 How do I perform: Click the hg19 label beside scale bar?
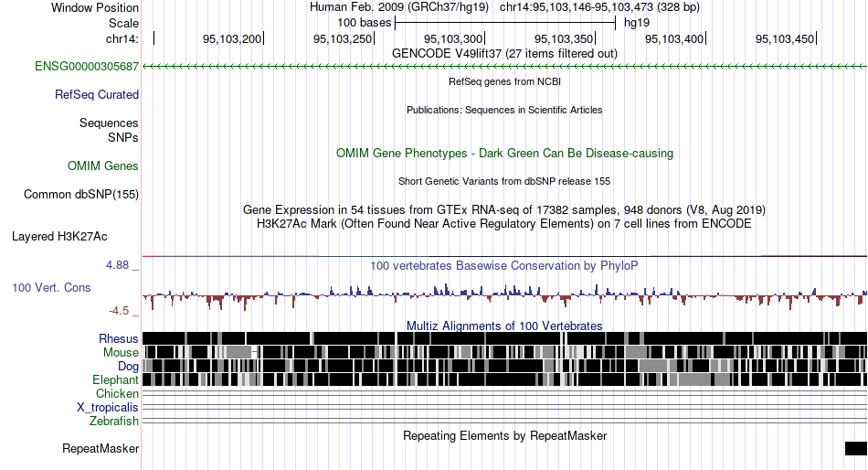[637, 23]
